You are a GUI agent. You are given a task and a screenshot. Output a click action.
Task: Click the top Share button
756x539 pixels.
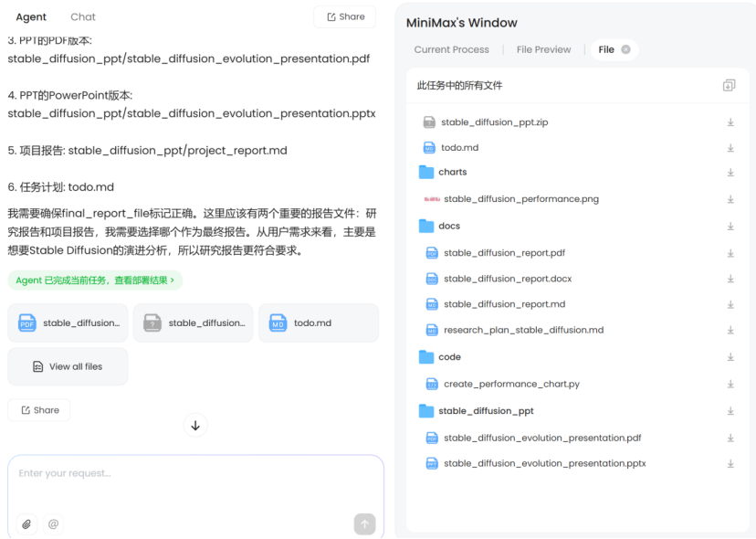[344, 17]
